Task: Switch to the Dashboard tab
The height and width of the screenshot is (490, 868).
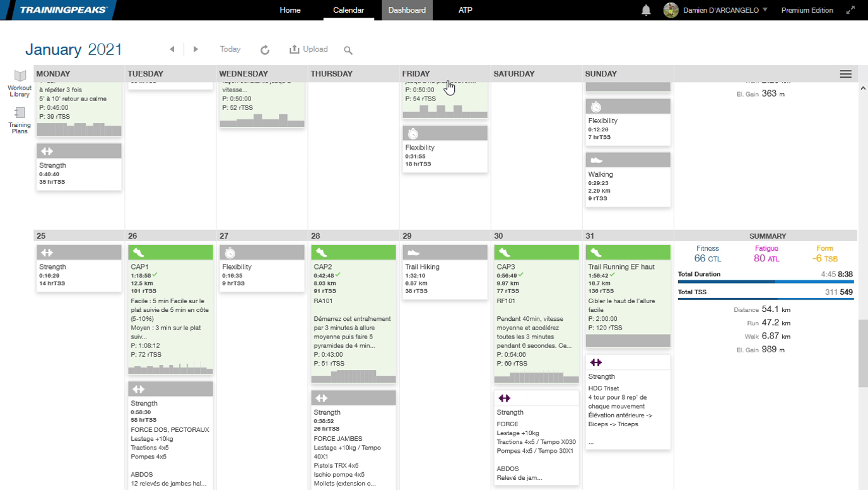Action: click(x=407, y=10)
